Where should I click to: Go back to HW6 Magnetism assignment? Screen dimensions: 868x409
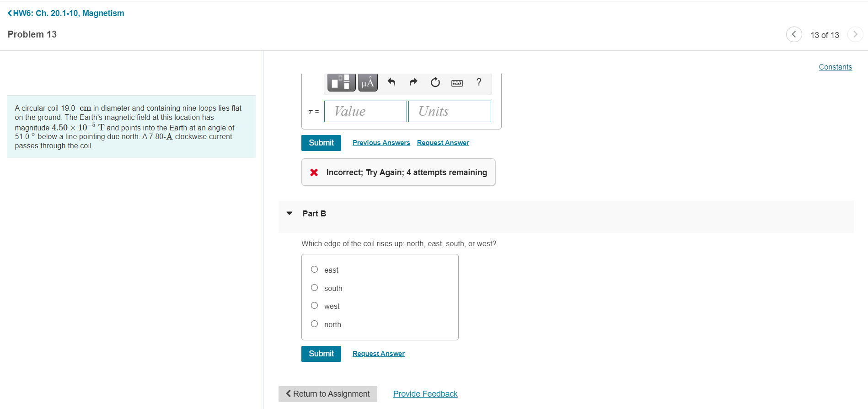(x=66, y=13)
